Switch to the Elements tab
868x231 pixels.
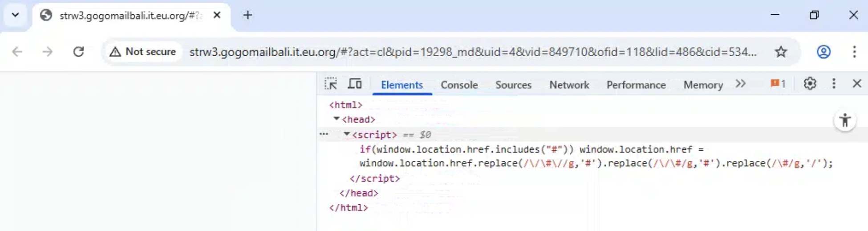(402, 85)
